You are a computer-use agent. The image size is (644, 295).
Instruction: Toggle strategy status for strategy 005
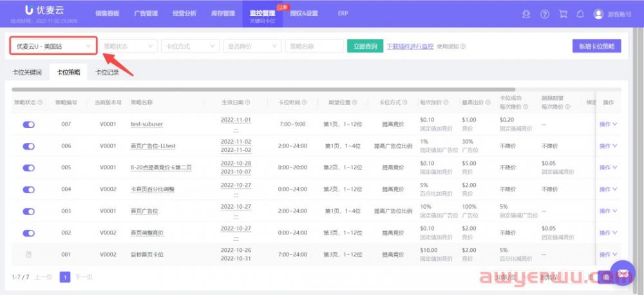coord(28,167)
